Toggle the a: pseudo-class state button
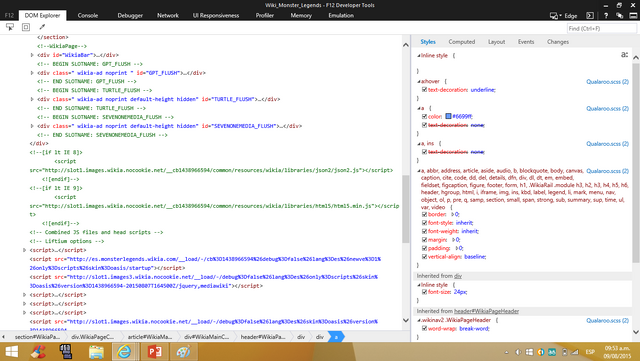 click(624, 55)
